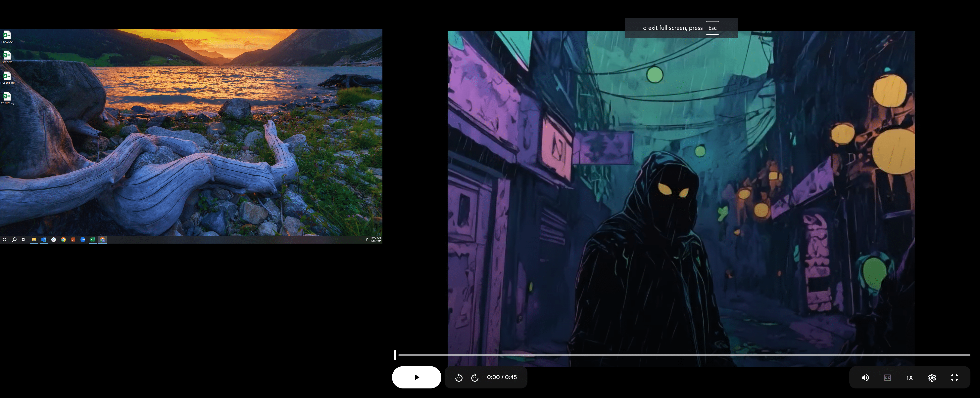Exit full screen mode
Screen dimensions: 980x398
click(x=954, y=378)
